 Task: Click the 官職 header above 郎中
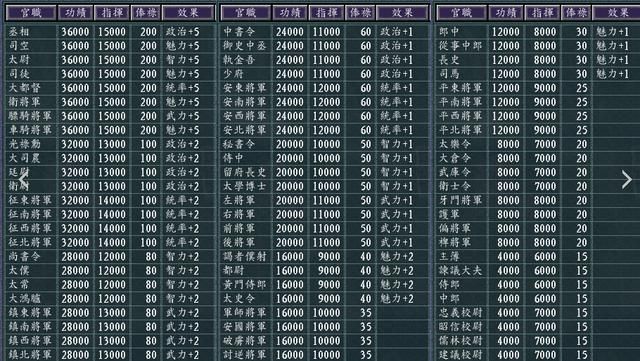(462, 13)
